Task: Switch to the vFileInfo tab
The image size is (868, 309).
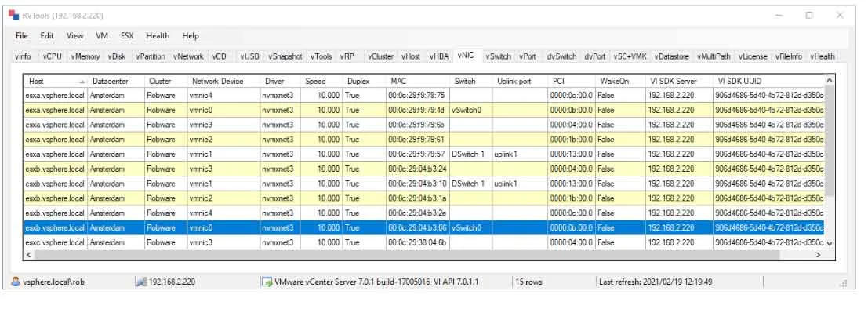Action: click(x=789, y=56)
